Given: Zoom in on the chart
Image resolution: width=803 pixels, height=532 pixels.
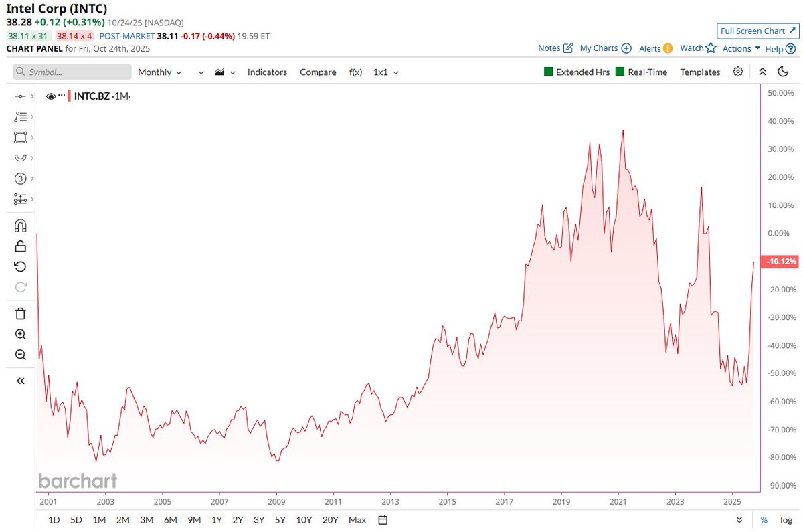Looking at the screenshot, I should coord(20,334).
